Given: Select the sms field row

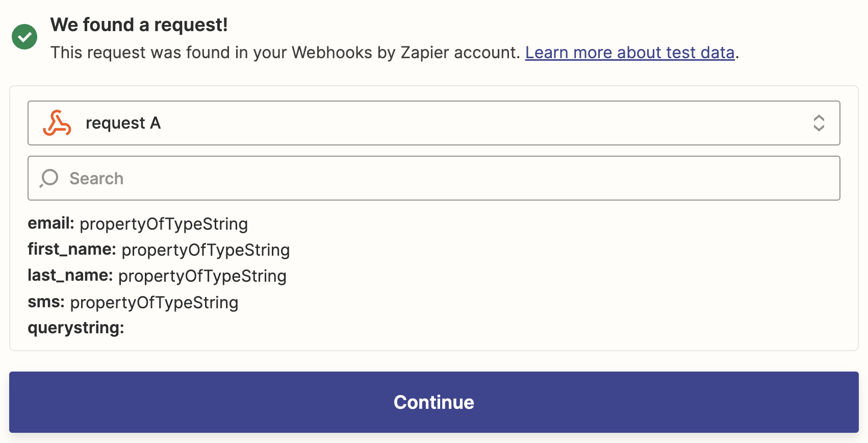Looking at the screenshot, I should click(x=133, y=302).
